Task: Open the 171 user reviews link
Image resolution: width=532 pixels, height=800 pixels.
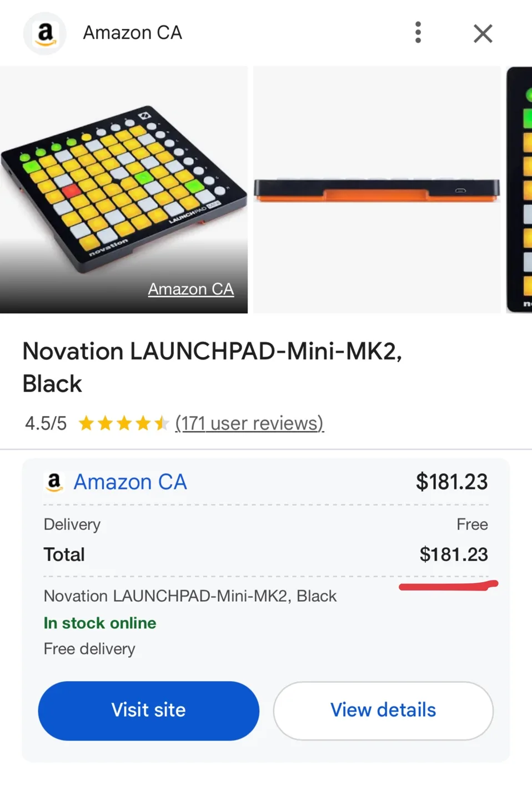Action: [249, 423]
